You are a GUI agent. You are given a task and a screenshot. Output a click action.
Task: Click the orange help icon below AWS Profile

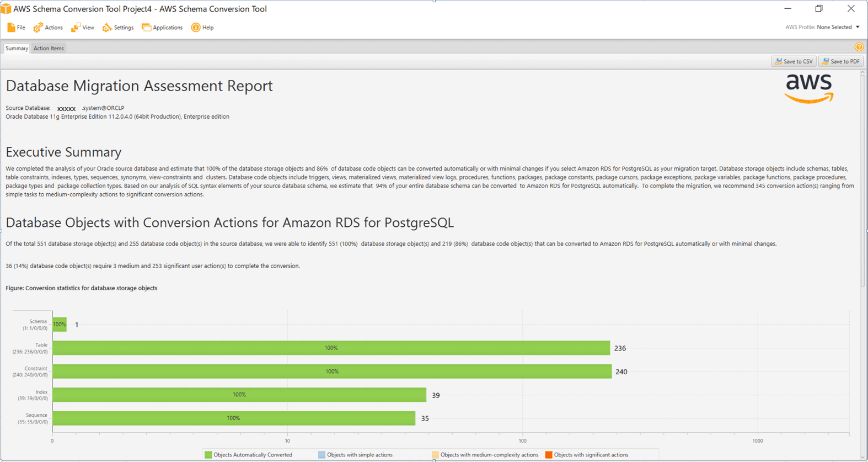(x=859, y=47)
